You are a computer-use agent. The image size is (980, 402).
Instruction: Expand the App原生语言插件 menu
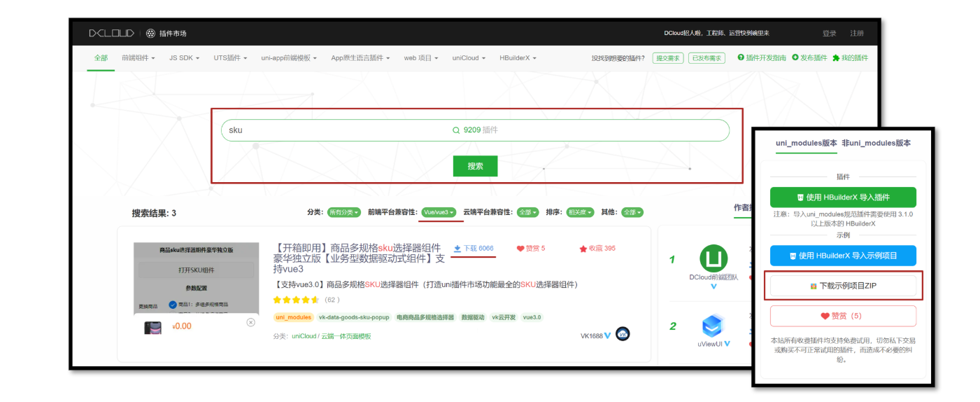[x=360, y=58]
